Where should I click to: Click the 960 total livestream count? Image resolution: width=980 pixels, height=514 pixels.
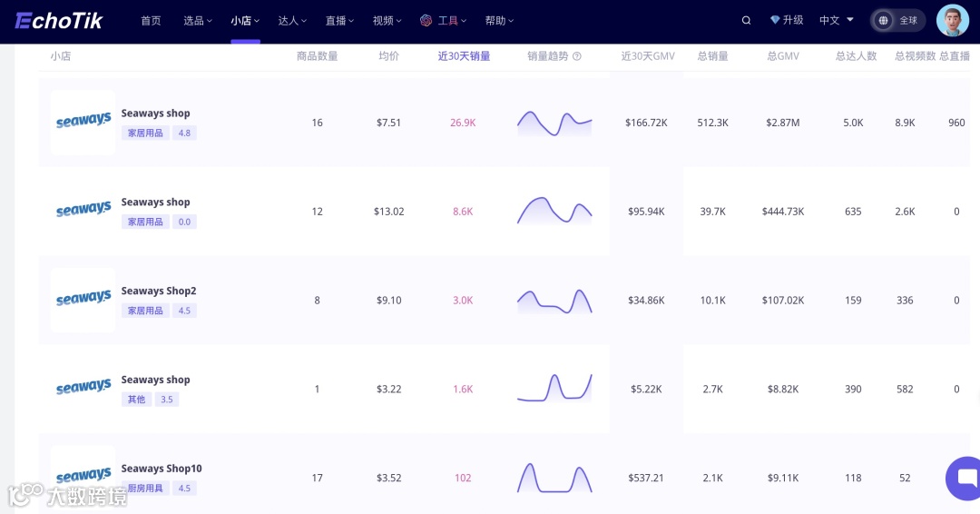[956, 123]
